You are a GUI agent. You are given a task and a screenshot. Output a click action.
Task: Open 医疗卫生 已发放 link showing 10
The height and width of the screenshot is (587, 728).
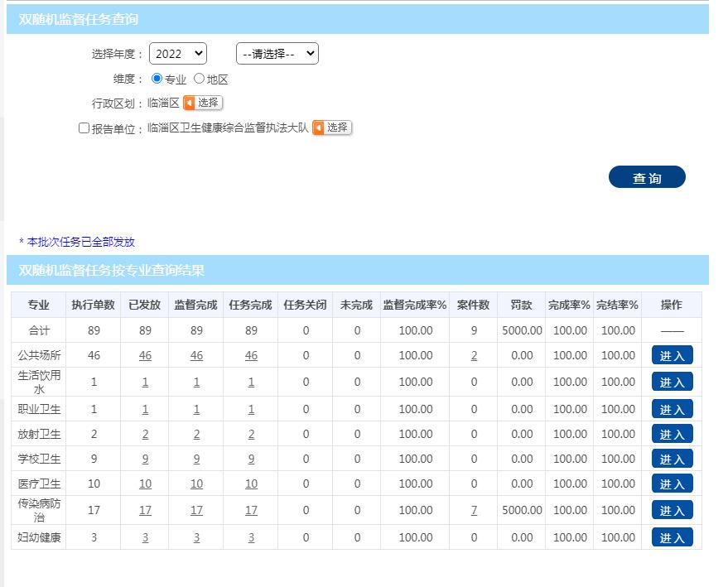click(145, 484)
